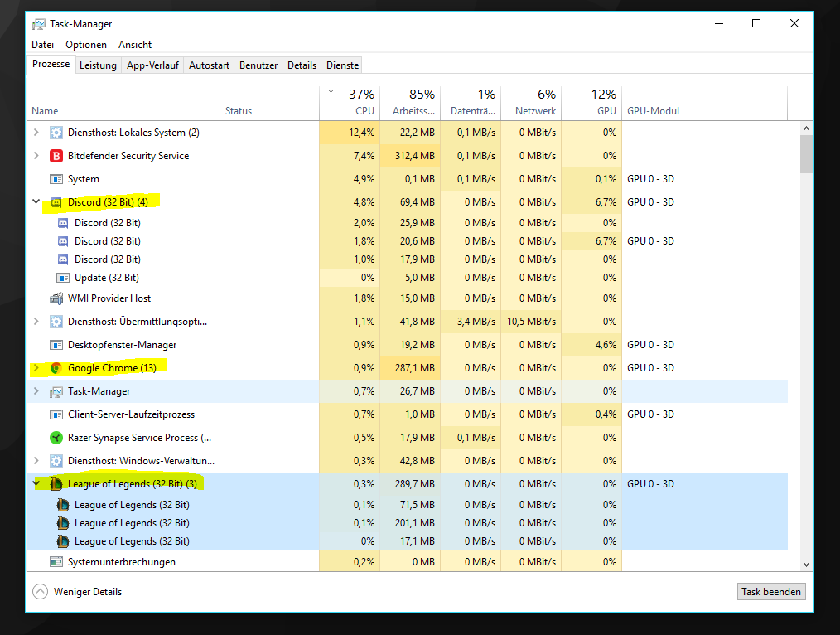Click the League of Legends (3) group icon
This screenshot has width=840, height=635.
56,484
